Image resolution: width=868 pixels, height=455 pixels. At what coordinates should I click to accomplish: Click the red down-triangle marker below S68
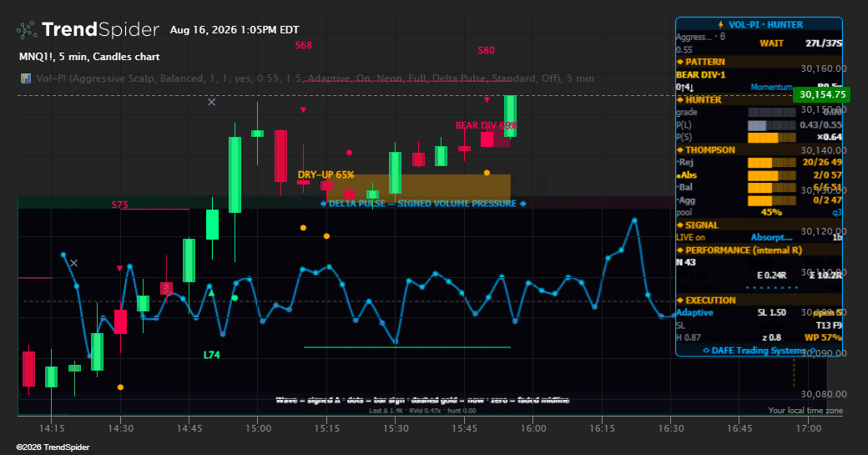tap(303, 110)
